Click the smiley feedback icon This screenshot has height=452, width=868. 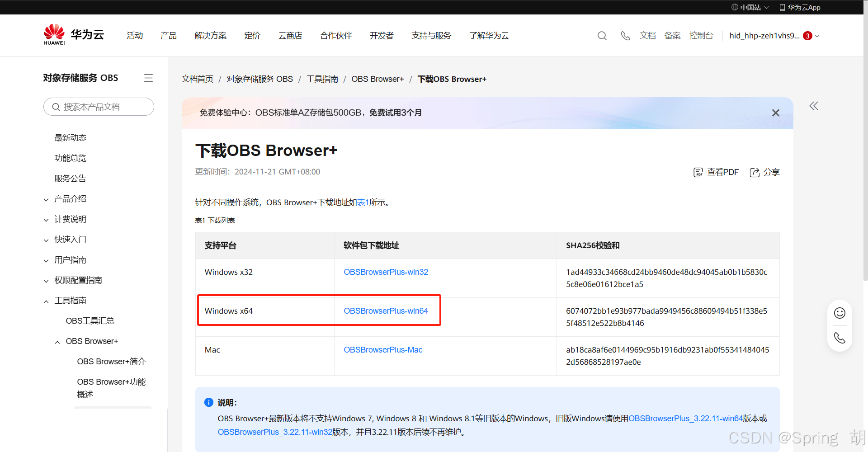(840, 313)
